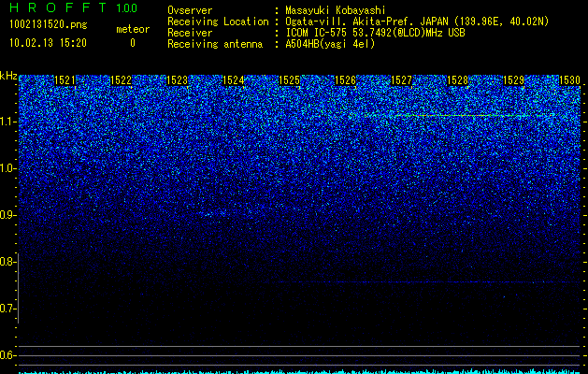Click the Receiving Location label
This screenshot has width=588, height=374.
[218, 22]
